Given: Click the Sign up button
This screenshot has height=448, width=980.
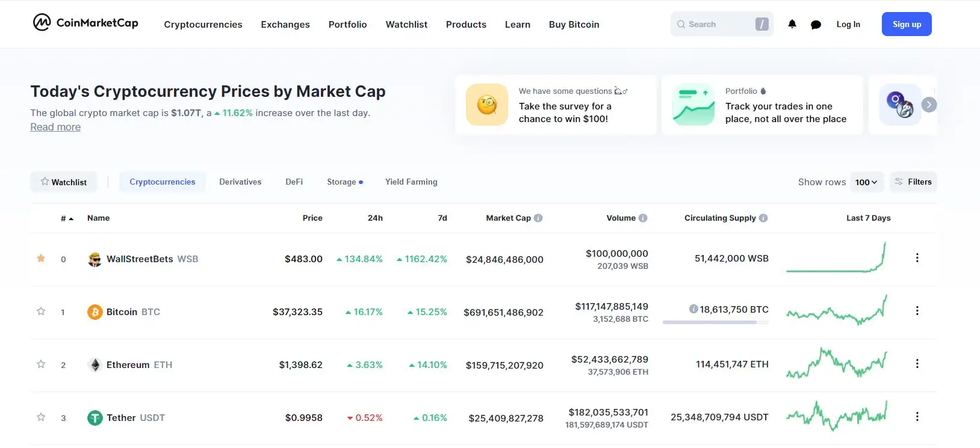Looking at the screenshot, I should click(907, 24).
